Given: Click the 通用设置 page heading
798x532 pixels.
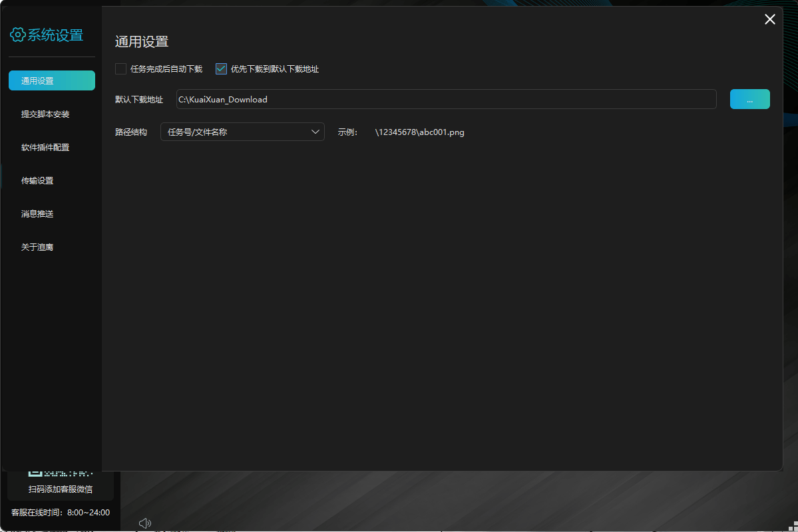Looking at the screenshot, I should (142, 41).
